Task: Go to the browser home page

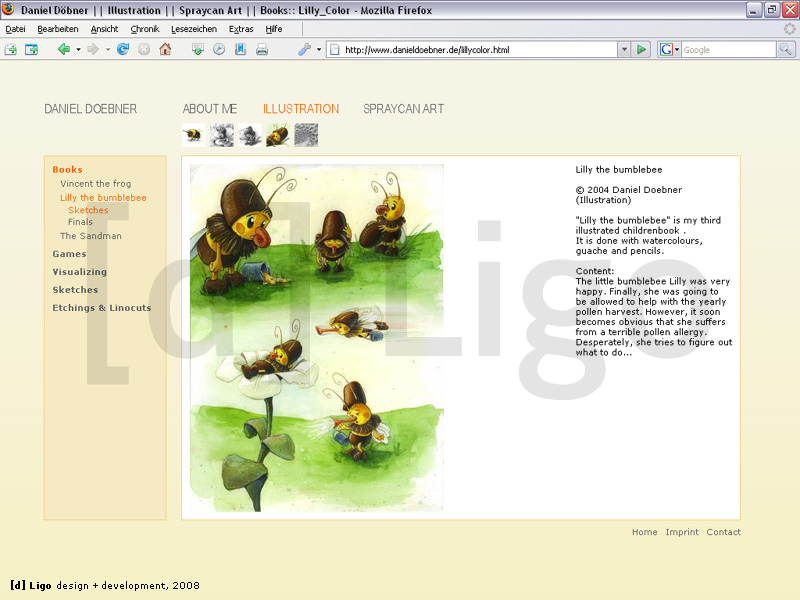Action: 165,49
